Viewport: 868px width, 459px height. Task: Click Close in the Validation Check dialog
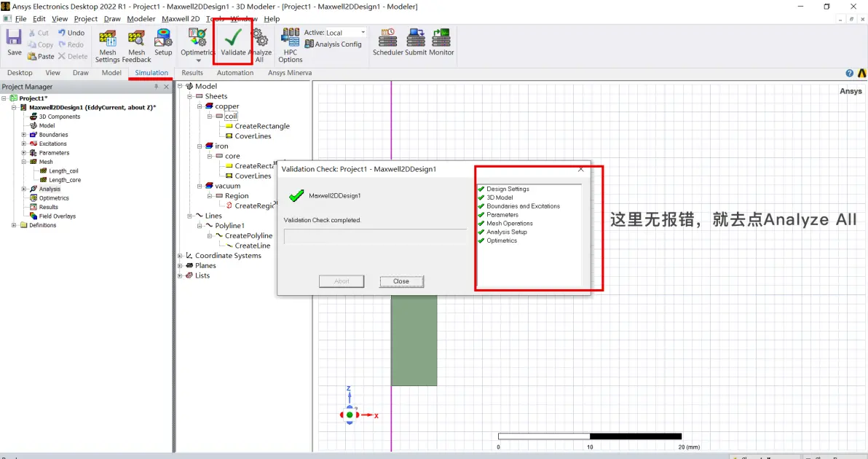(401, 281)
